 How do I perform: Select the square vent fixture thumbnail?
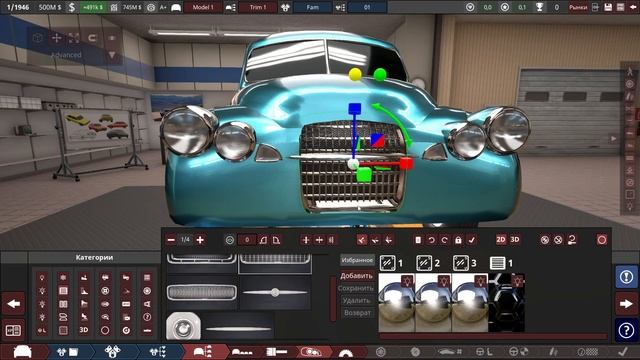point(183,326)
